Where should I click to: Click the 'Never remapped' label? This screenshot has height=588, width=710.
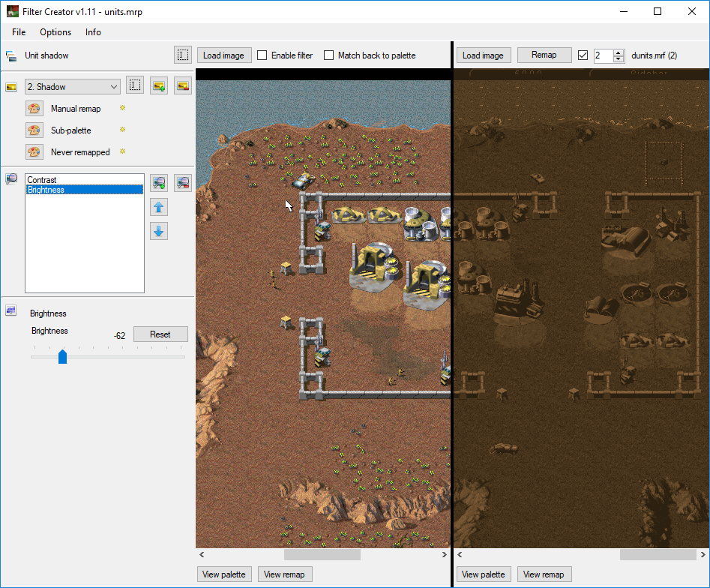tap(80, 152)
